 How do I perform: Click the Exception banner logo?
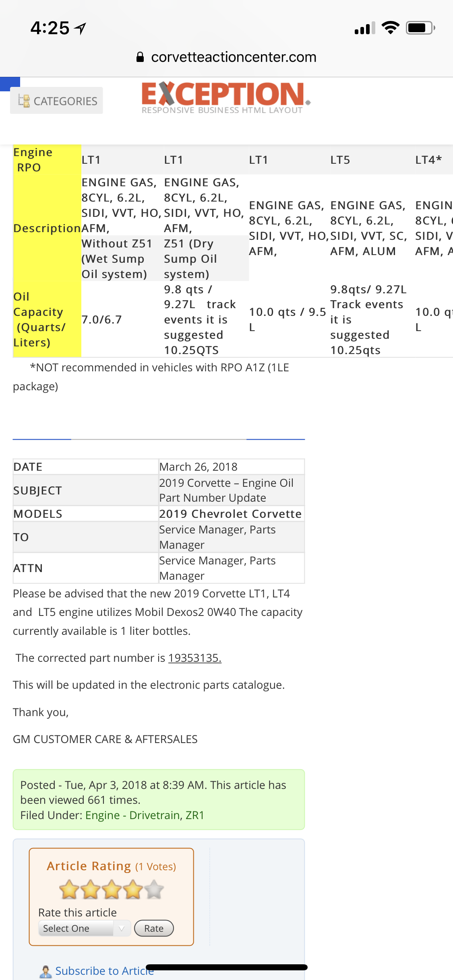[226, 98]
